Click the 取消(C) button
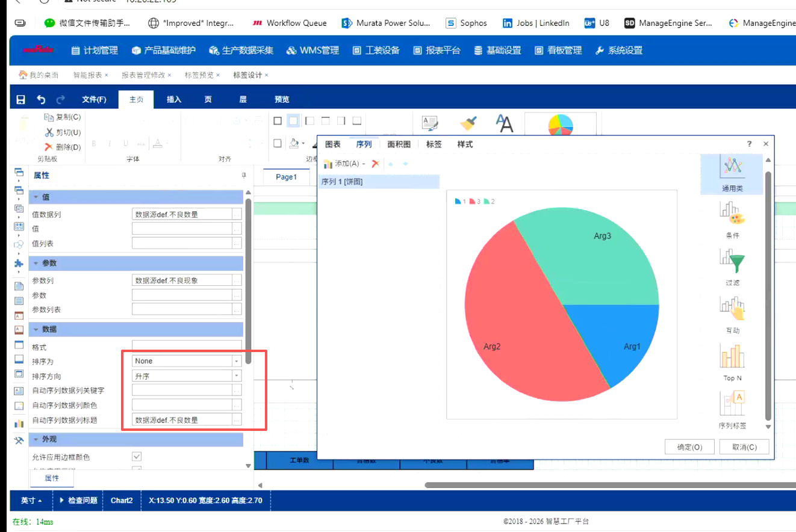796x532 pixels. pos(744,447)
